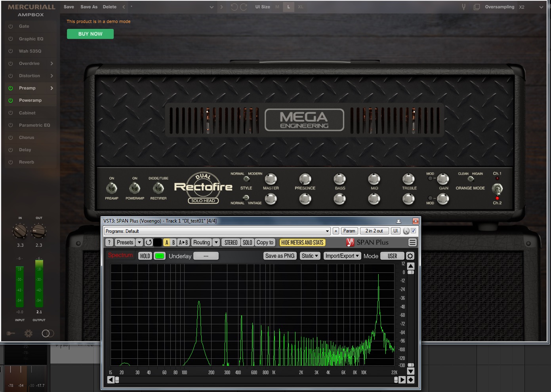The height and width of the screenshot is (392, 551).
Task: Click the redo arrow in Ampbox toolbar
Action: pyautogui.click(x=244, y=7)
